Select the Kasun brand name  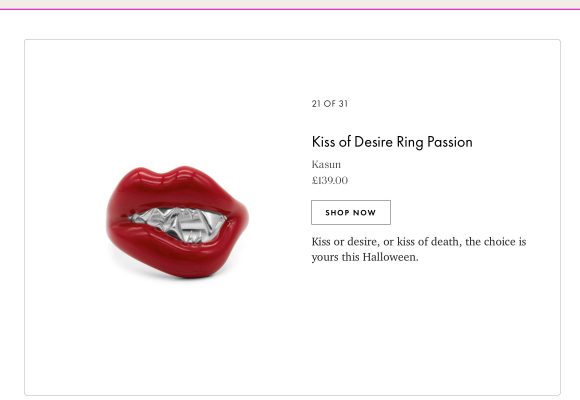click(x=326, y=164)
